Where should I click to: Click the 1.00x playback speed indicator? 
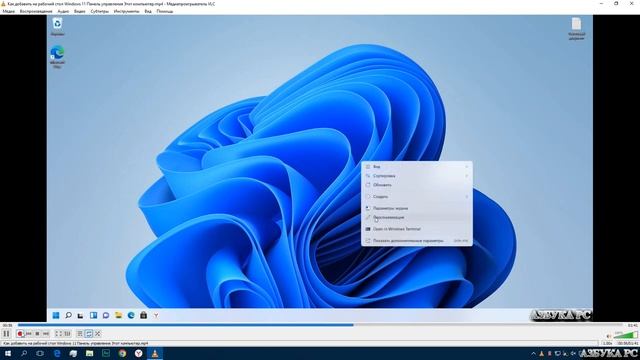click(607, 344)
